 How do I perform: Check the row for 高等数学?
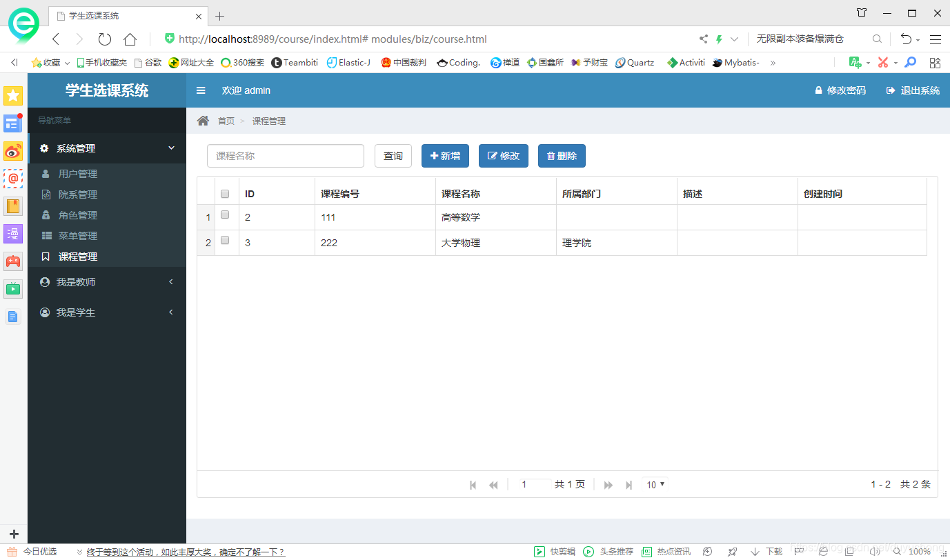pyautogui.click(x=225, y=215)
